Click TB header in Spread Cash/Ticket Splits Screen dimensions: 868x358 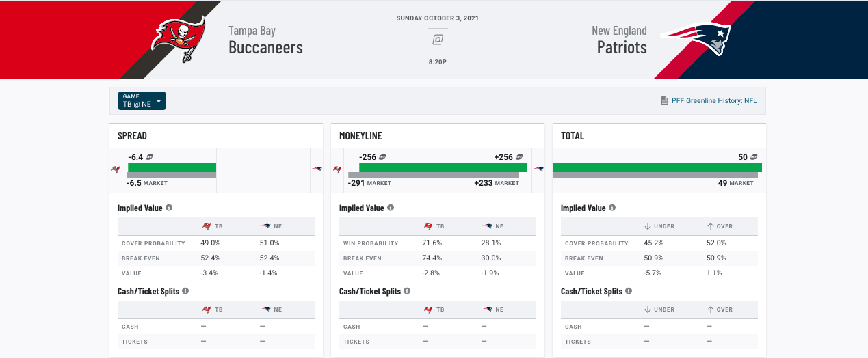[x=213, y=309]
